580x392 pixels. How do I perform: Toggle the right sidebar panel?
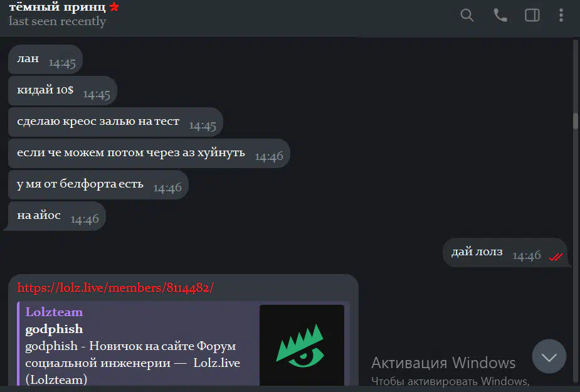[532, 15]
